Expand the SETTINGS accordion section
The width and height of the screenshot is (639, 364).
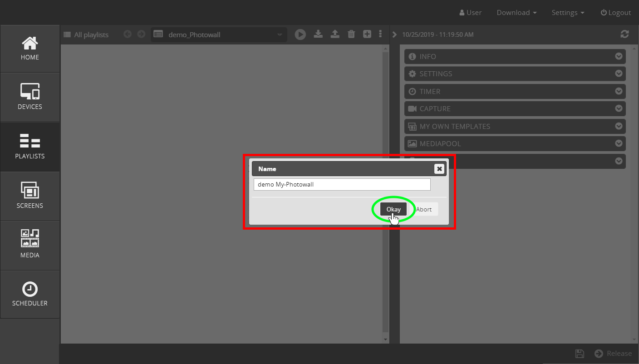click(x=515, y=74)
